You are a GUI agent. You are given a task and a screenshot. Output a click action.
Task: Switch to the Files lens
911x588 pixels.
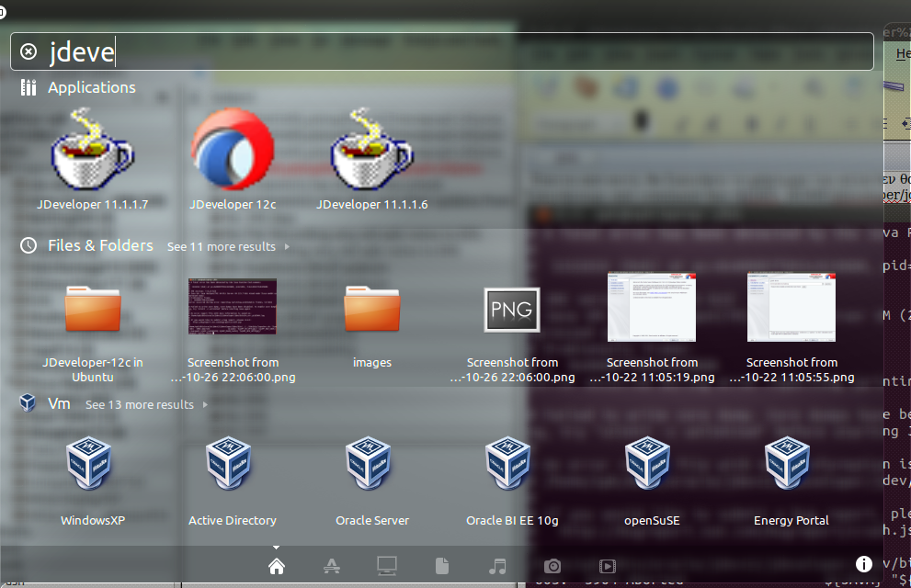tap(442, 566)
